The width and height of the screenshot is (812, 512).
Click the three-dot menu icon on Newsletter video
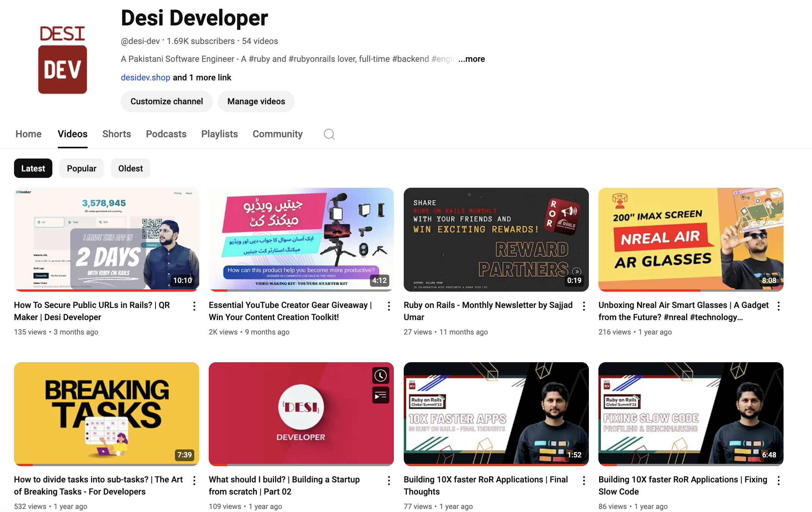coord(584,306)
